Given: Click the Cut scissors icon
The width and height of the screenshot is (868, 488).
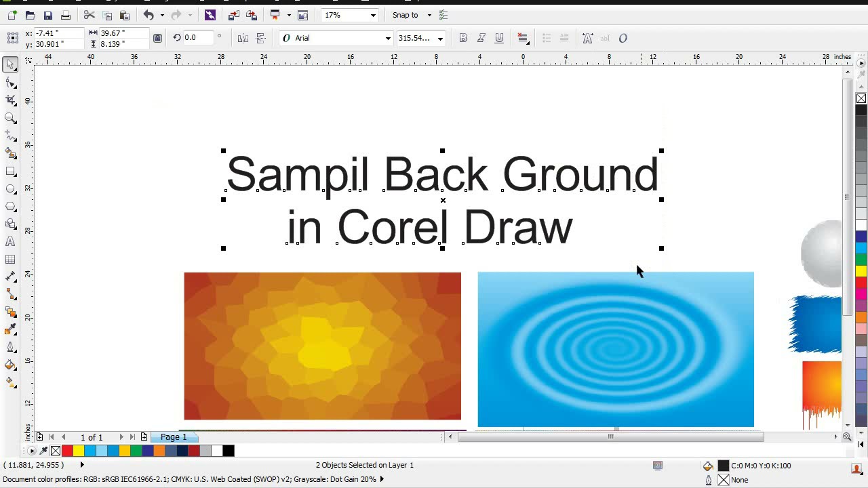Looking at the screenshot, I should (89, 15).
